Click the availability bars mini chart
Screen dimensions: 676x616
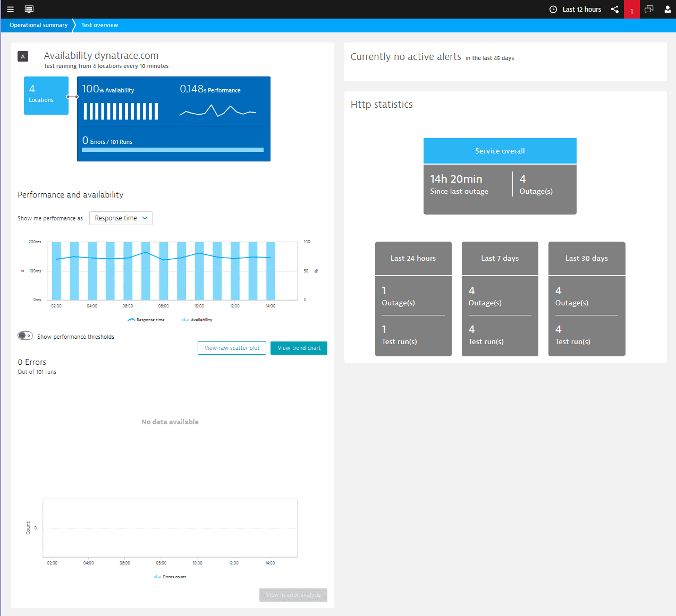(121, 112)
